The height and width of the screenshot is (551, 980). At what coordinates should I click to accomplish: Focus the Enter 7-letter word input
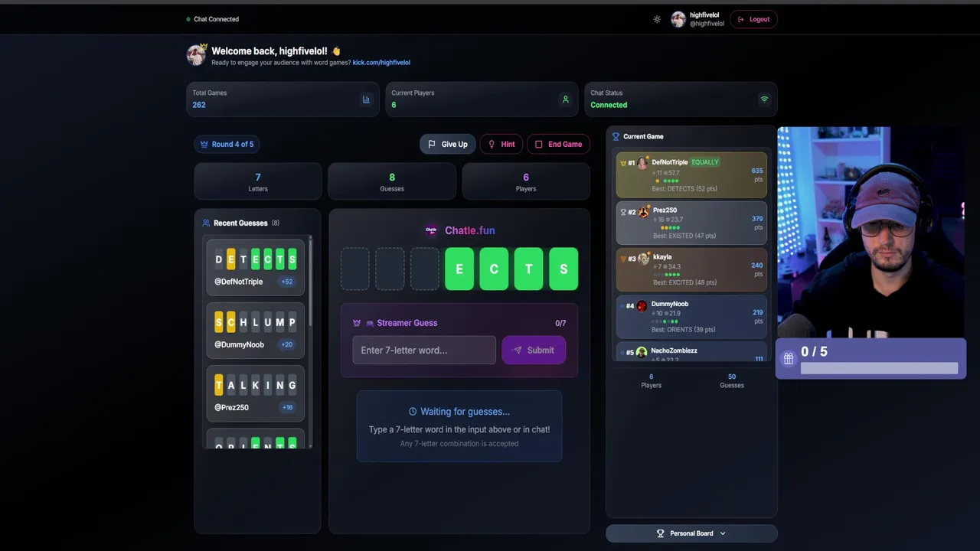tap(424, 350)
